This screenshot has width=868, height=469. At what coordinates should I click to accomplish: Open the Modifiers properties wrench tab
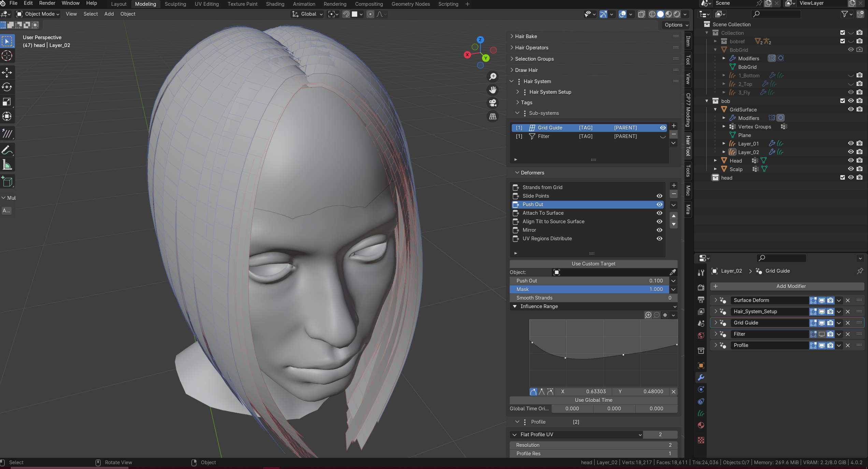[701, 377]
